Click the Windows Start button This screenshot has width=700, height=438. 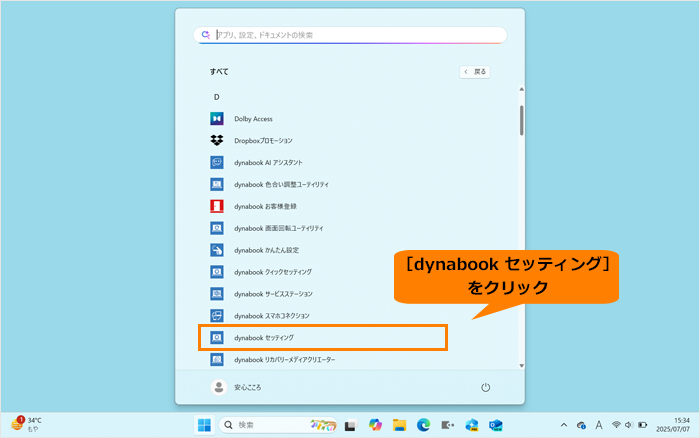[x=204, y=425]
